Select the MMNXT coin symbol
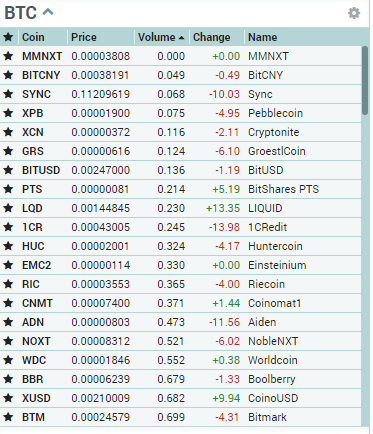The image size is (373, 434). click(42, 56)
